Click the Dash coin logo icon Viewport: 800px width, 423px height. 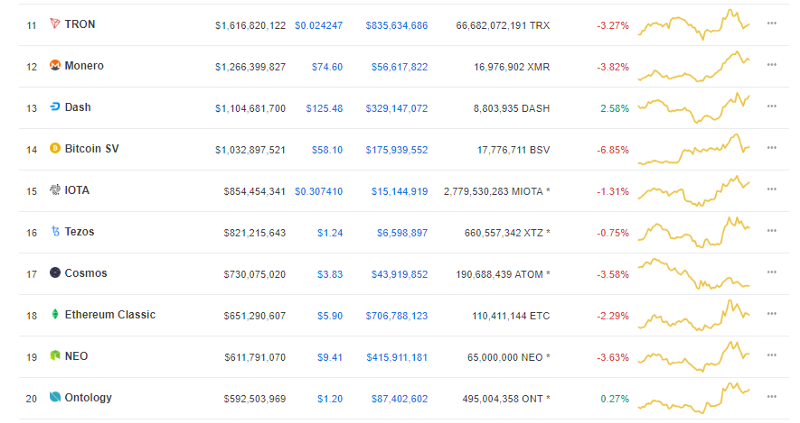55,107
